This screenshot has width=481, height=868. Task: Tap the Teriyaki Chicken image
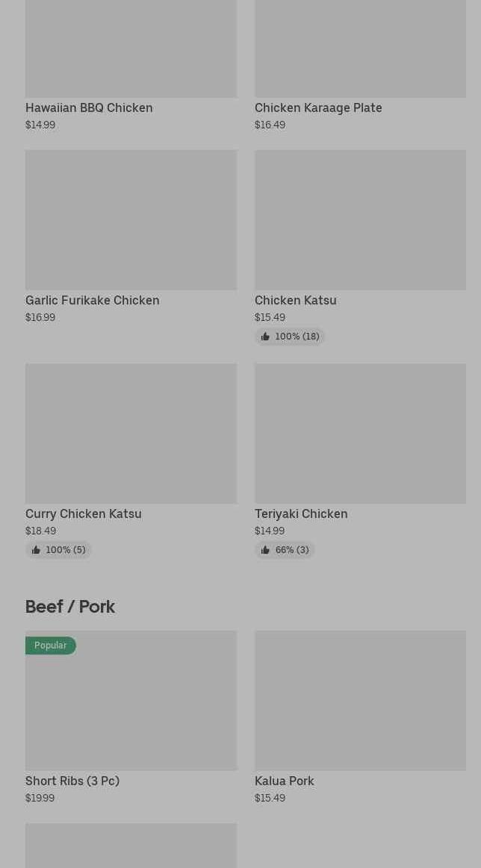coord(360,433)
